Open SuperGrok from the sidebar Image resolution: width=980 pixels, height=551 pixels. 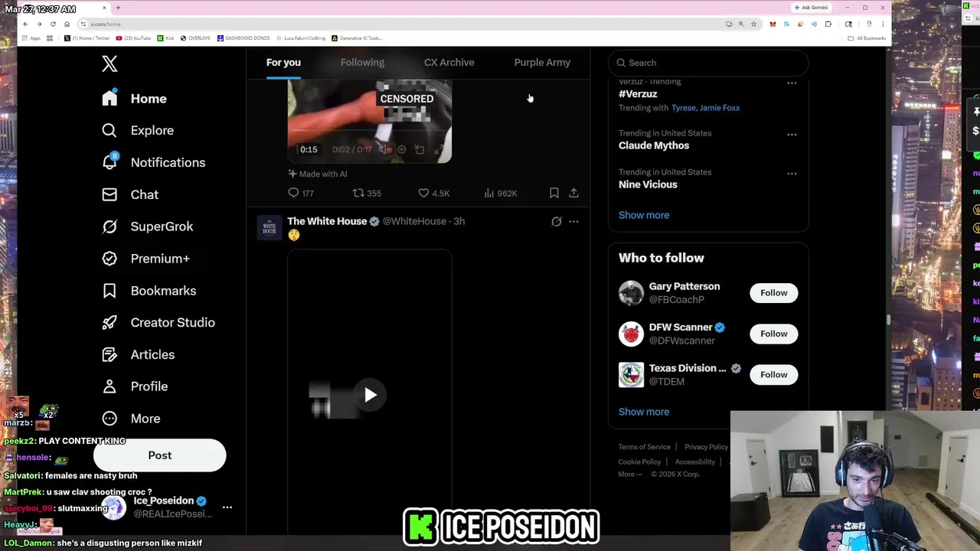[x=147, y=227]
